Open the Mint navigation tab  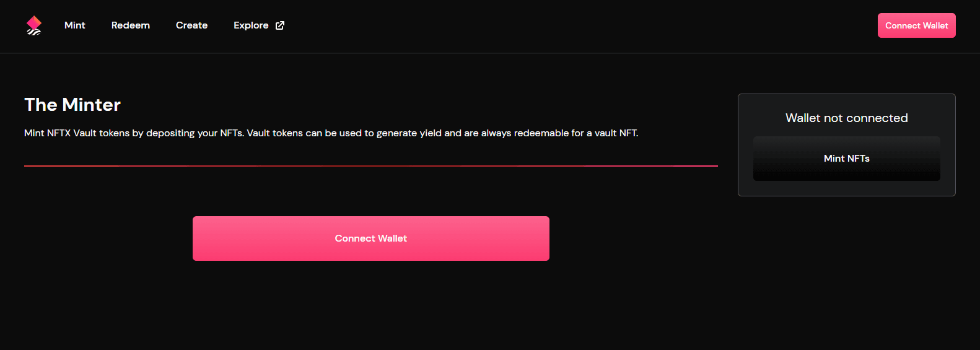coord(75,25)
